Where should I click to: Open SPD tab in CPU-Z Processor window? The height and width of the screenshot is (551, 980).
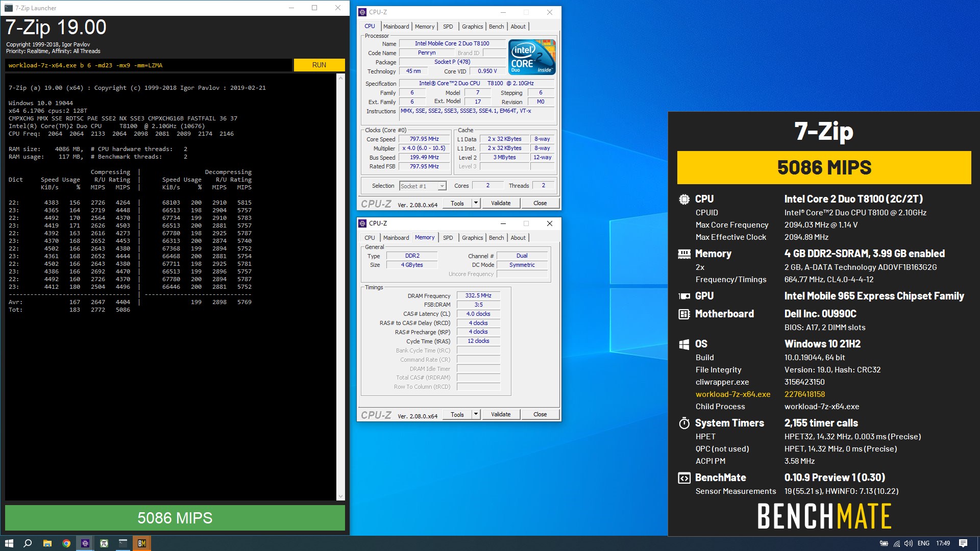tap(448, 27)
